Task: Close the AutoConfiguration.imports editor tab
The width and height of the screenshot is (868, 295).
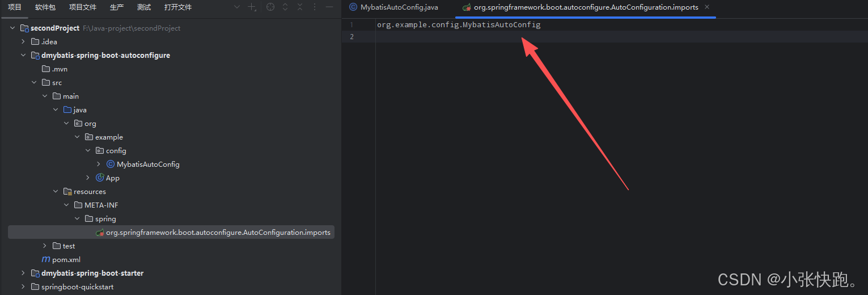Action: tap(706, 7)
